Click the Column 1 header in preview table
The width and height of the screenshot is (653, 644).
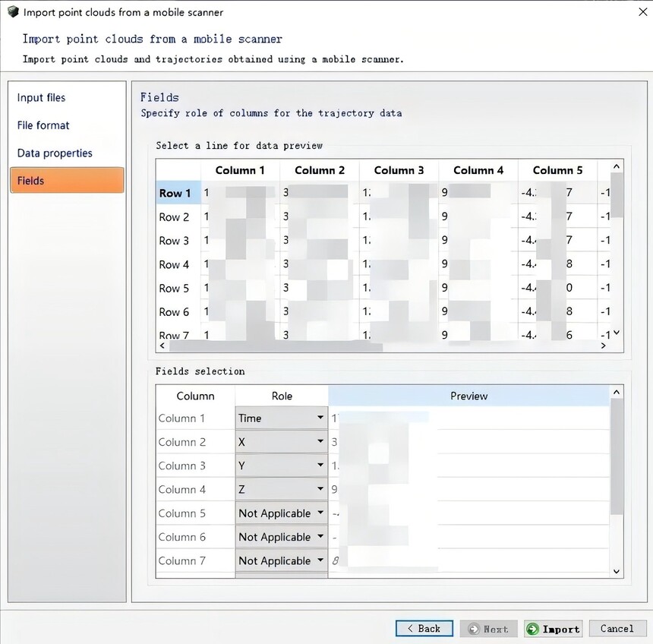click(x=240, y=170)
